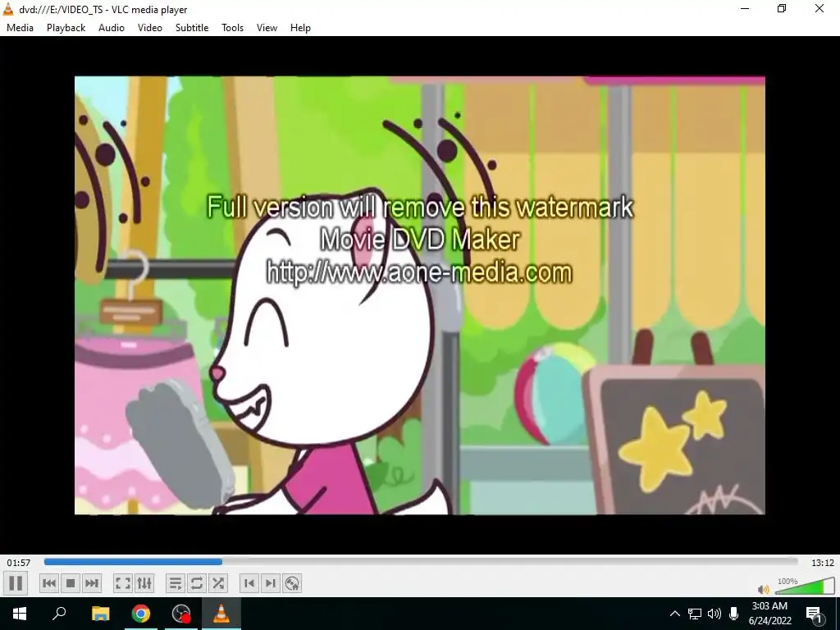Open the Windows Start menu

pyautogui.click(x=20, y=614)
